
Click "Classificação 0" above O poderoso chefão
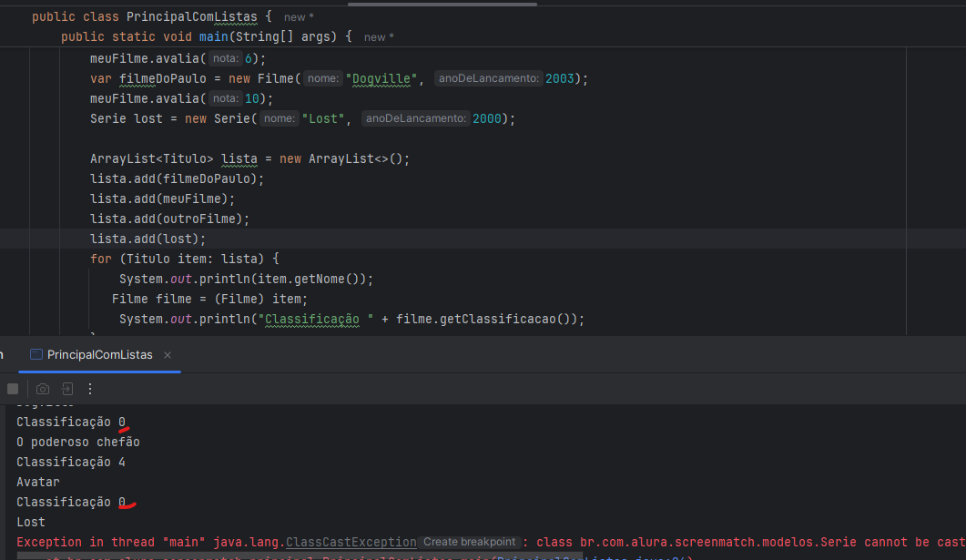pyautogui.click(x=71, y=422)
